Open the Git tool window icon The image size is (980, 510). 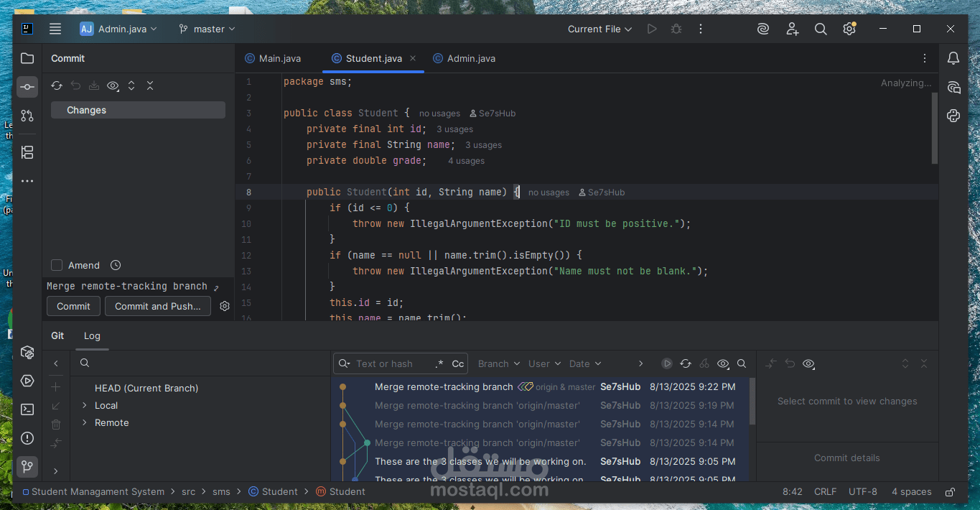pyautogui.click(x=27, y=467)
